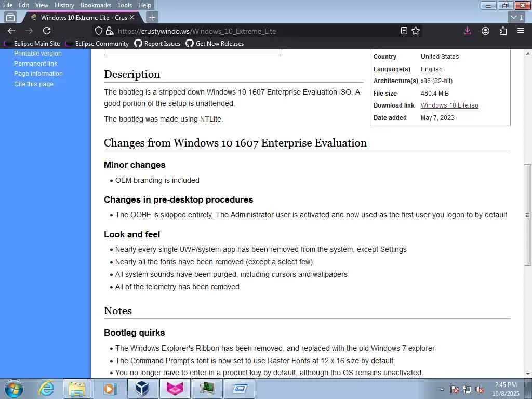Click 'OEM branding is included' bullet
The image size is (532, 399).
(157, 180)
